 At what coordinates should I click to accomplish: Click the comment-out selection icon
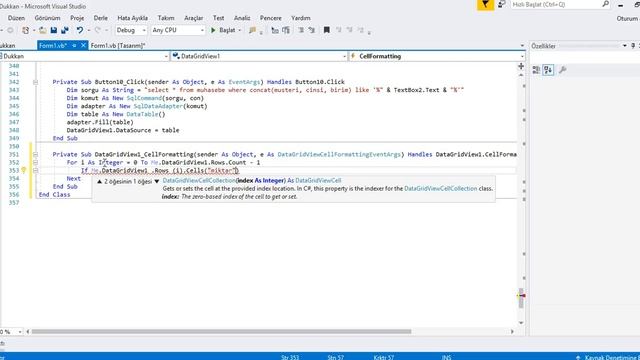(x=275, y=30)
